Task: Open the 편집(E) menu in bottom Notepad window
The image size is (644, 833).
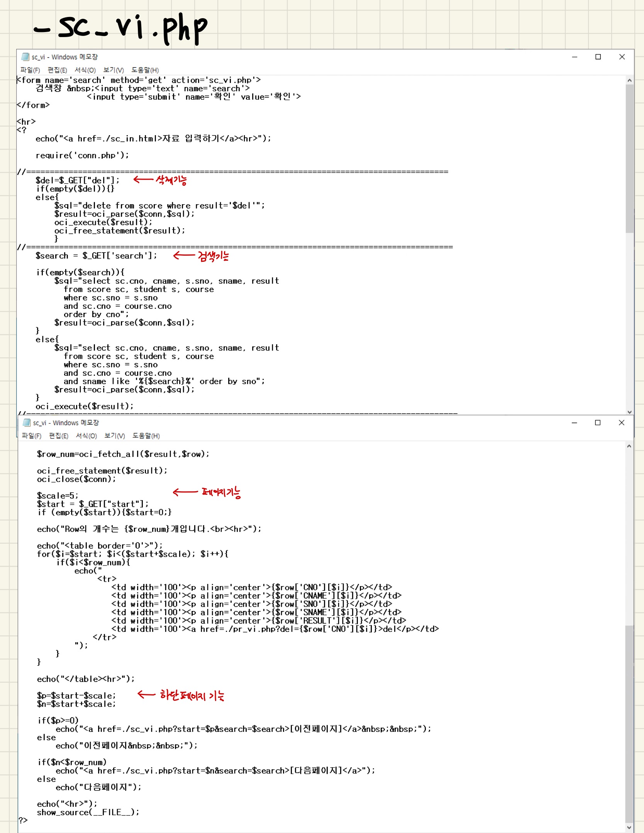Action: 59,436
